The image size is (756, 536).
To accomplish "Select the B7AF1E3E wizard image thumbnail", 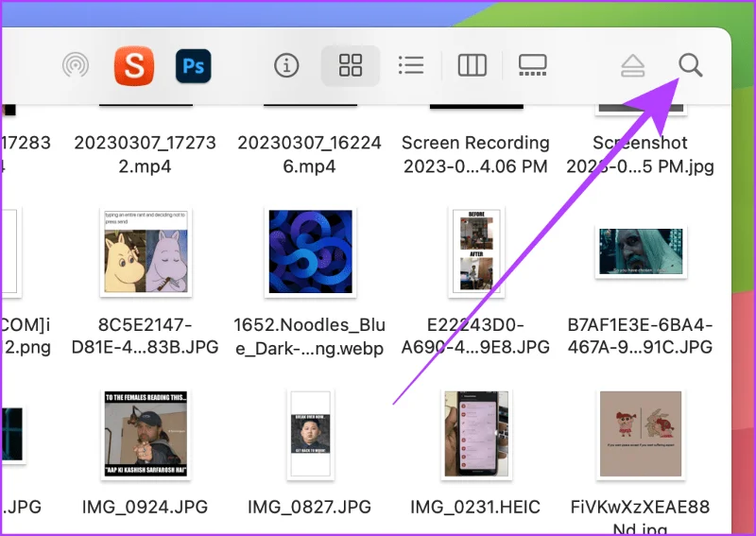I will coord(641,251).
